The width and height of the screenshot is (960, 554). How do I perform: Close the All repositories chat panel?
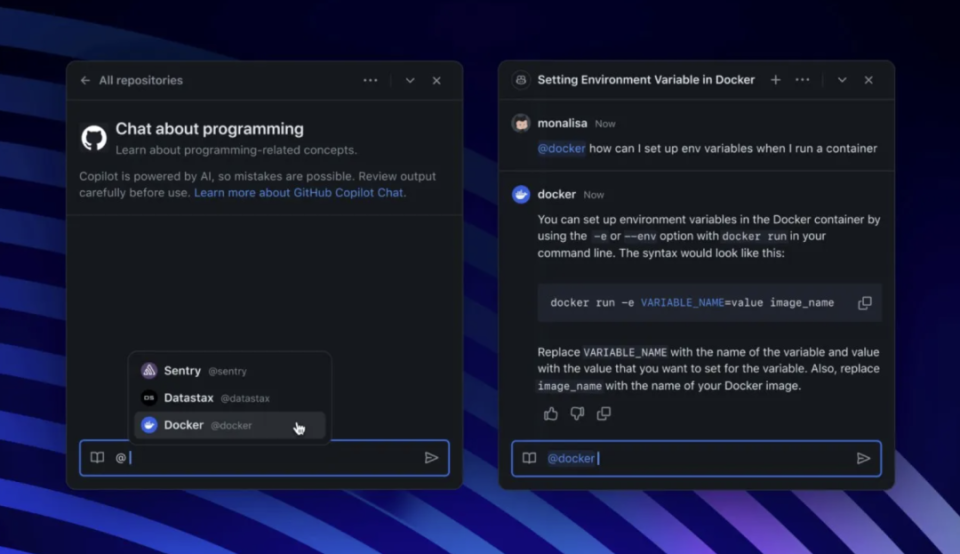(437, 80)
